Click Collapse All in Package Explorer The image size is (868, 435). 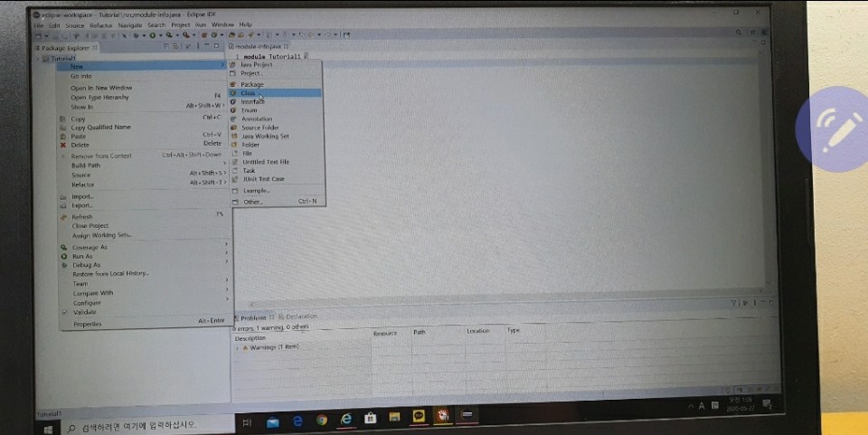click(x=168, y=46)
